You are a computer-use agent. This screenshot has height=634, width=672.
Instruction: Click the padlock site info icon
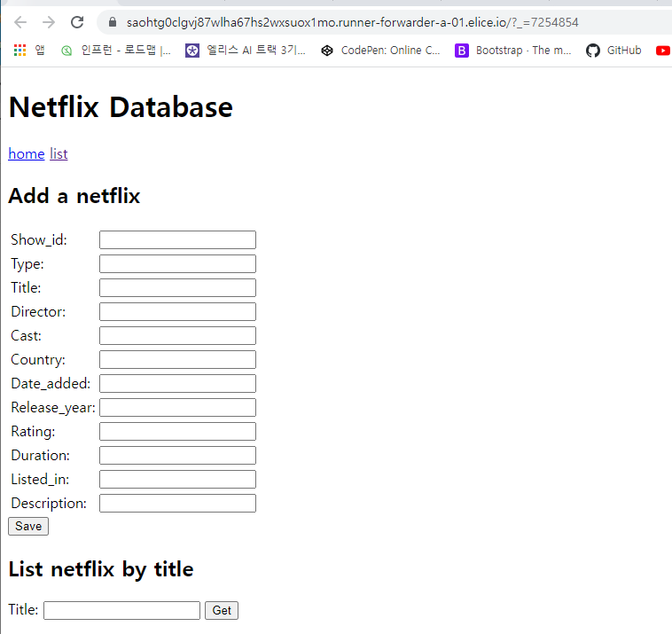(113, 22)
